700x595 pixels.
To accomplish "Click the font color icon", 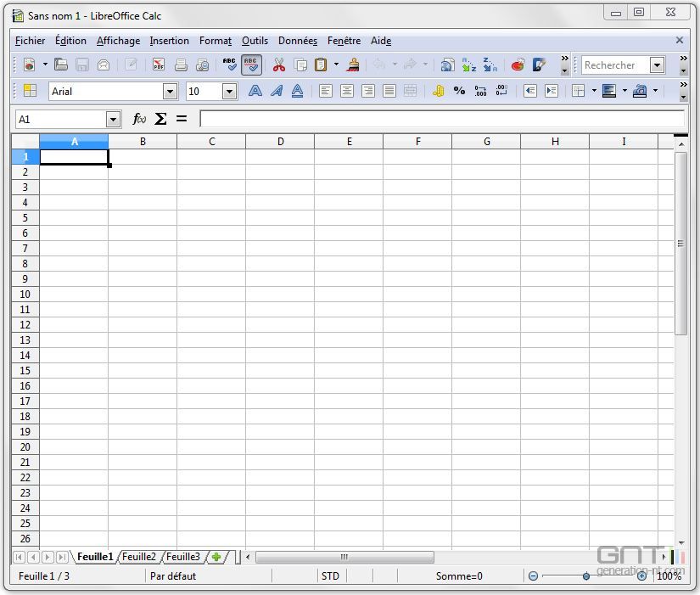I will (640, 91).
